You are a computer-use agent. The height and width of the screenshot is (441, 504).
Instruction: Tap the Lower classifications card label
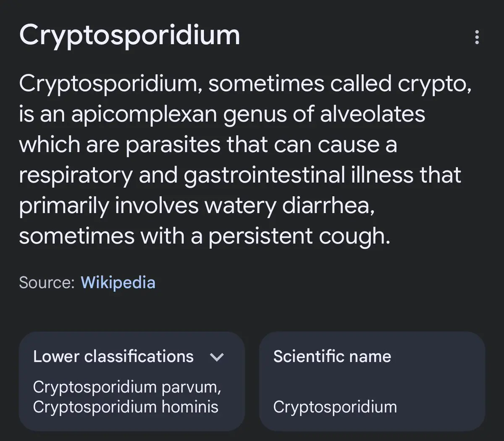pos(113,356)
